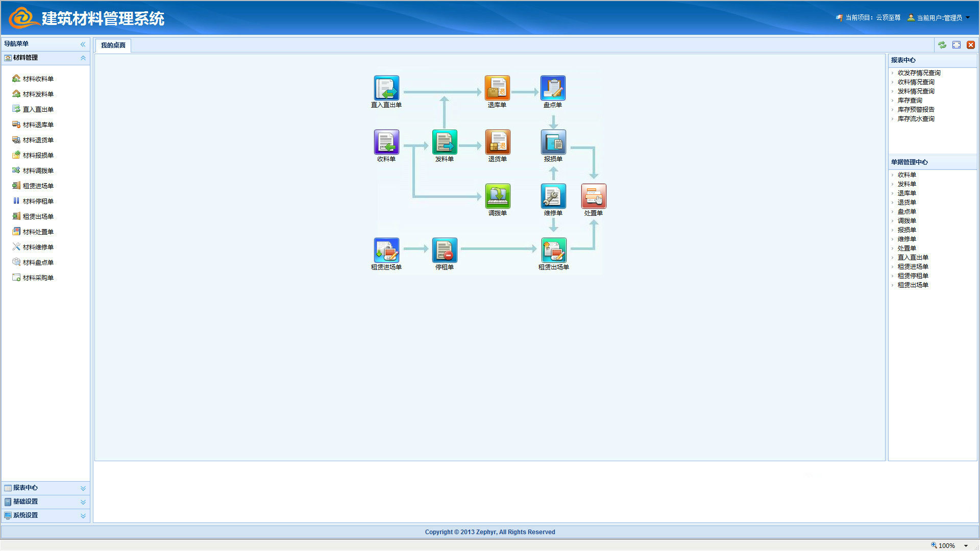Click the 调拨单 icon in the diagram

point(498,196)
